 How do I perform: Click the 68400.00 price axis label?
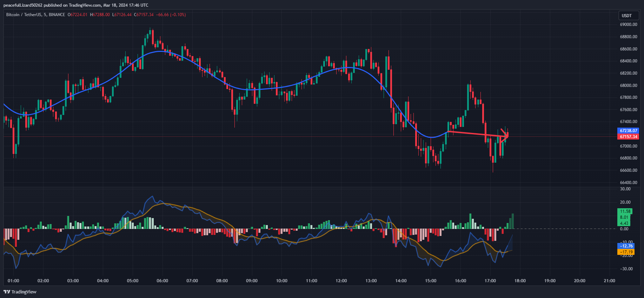tap(629, 61)
